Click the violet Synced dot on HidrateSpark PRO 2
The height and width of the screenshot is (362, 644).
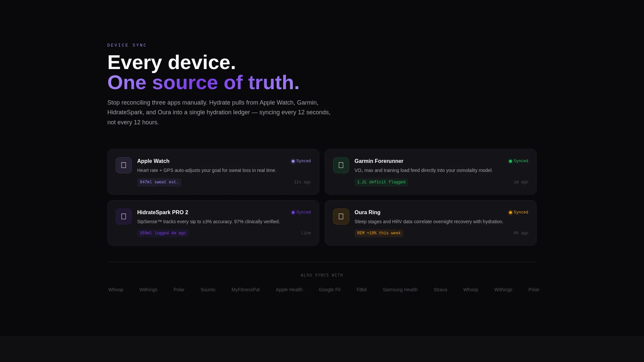pyautogui.click(x=293, y=213)
